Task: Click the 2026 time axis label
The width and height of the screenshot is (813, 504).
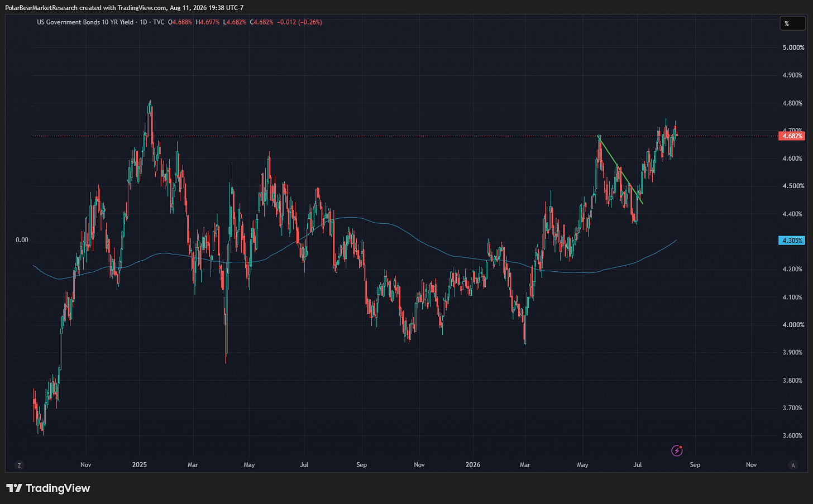Action: coord(473,465)
